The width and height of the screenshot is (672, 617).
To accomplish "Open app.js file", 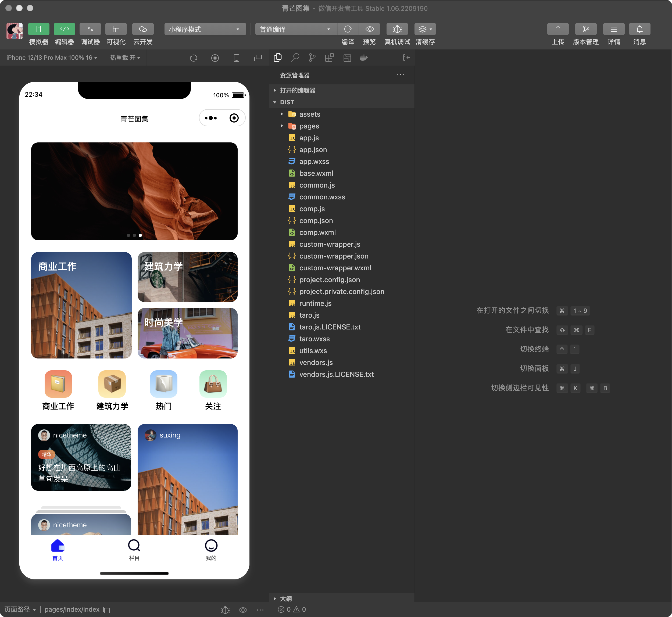I will point(342,138).
